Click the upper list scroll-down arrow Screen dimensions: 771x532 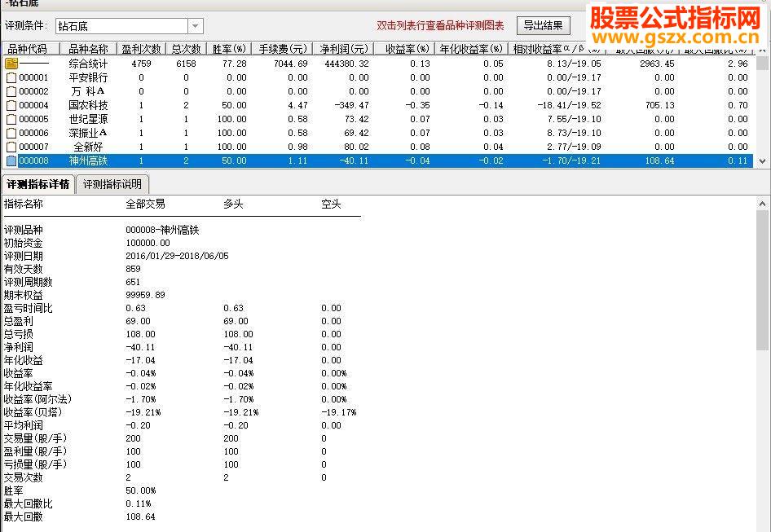point(762,160)
